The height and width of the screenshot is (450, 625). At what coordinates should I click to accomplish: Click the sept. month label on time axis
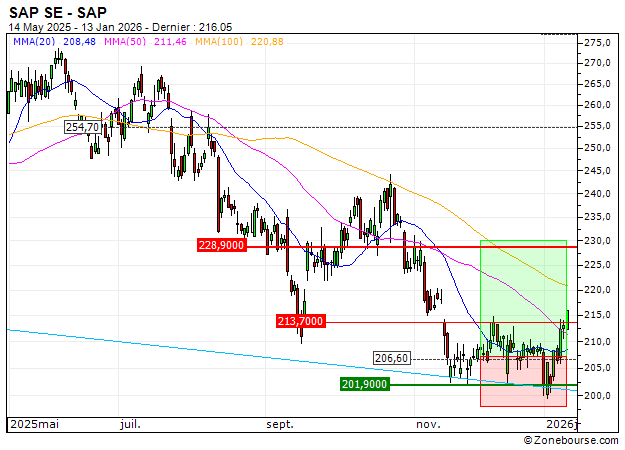(x=279, y=424)
